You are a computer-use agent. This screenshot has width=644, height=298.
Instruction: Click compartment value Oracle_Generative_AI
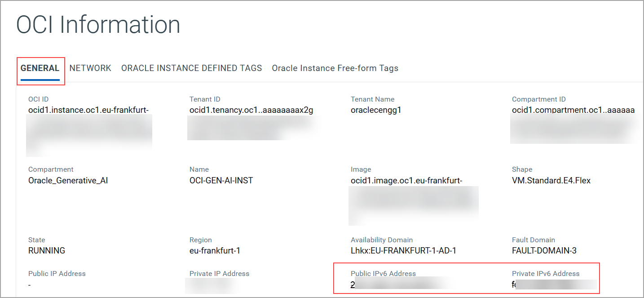click(x=68, y=181)
